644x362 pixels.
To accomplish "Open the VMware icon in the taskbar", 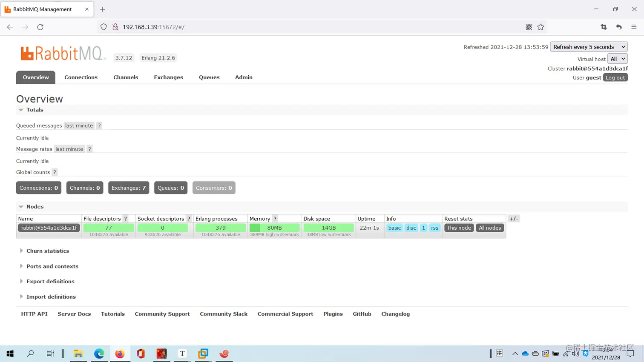I will click(x=203, y=353).
